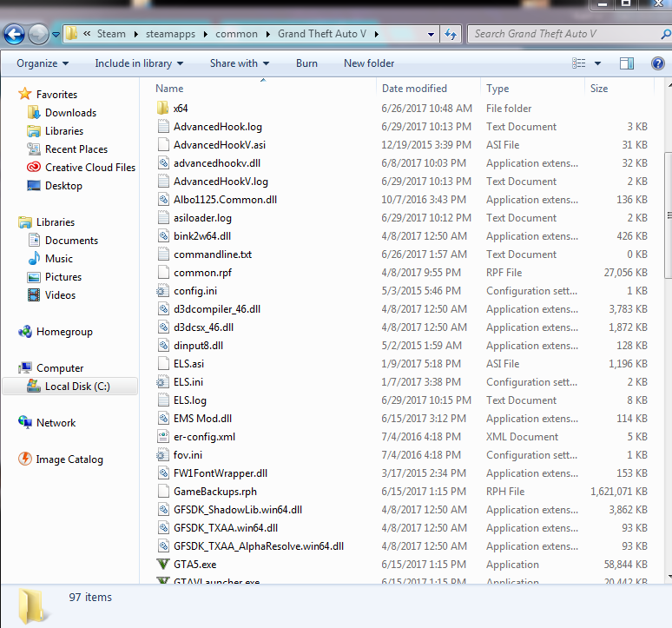The height and width of the screenshot is (628, 672).
Task: Click the search magnifier icon
Action: (665, 34)
